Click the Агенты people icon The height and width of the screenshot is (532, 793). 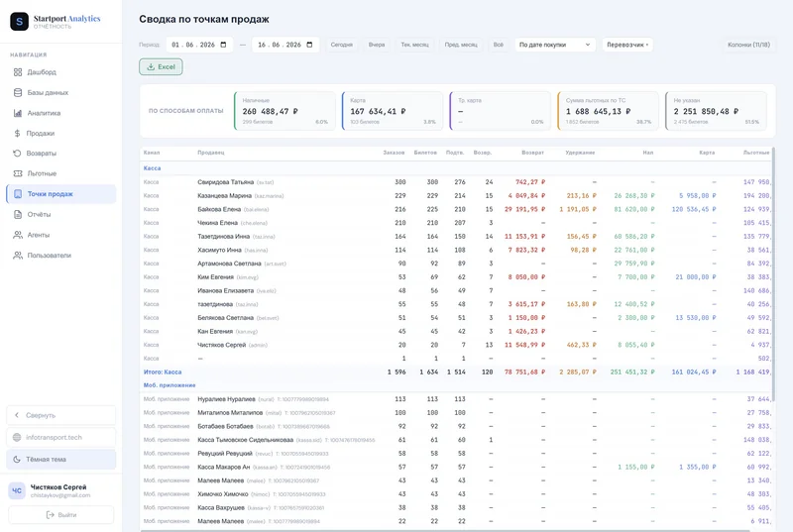pyautogui.click(x=18, y=235)
